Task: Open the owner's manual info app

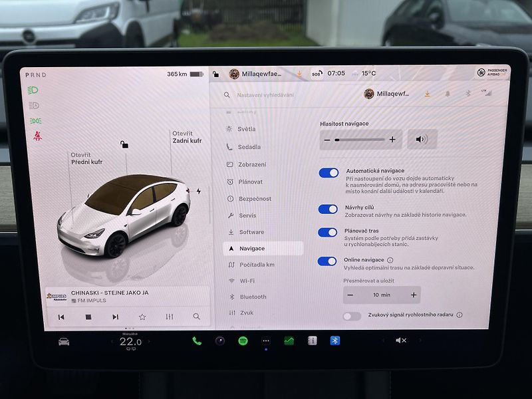Action: pyautogui.click(x=312, y=340)
